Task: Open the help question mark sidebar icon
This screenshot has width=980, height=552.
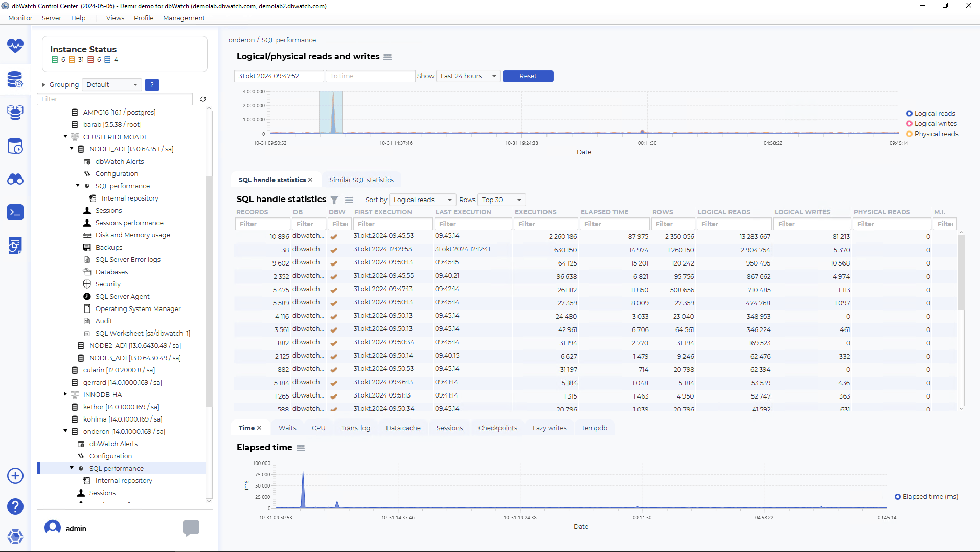Action: tap(15, 506)
